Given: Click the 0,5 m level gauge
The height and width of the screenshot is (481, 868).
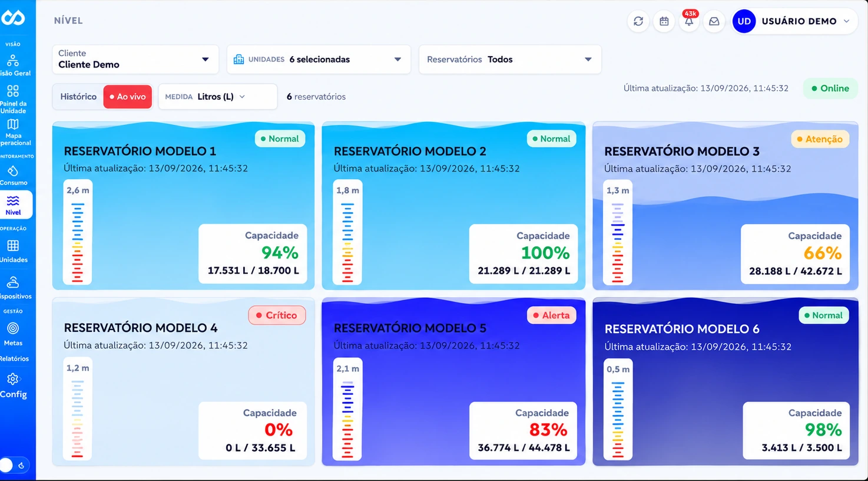Looking at the screenshot, I should click(x=618, y=410).
